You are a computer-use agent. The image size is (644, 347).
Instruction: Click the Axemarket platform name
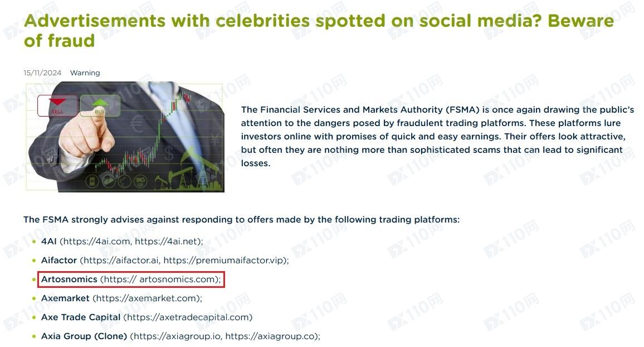[65, 298]
